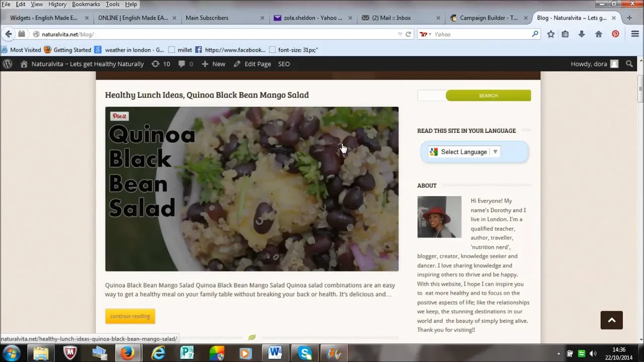This screenshot has height=362, width=644.
Task: Click the WordPress logo in admin bar
Action: click(7, 64)
